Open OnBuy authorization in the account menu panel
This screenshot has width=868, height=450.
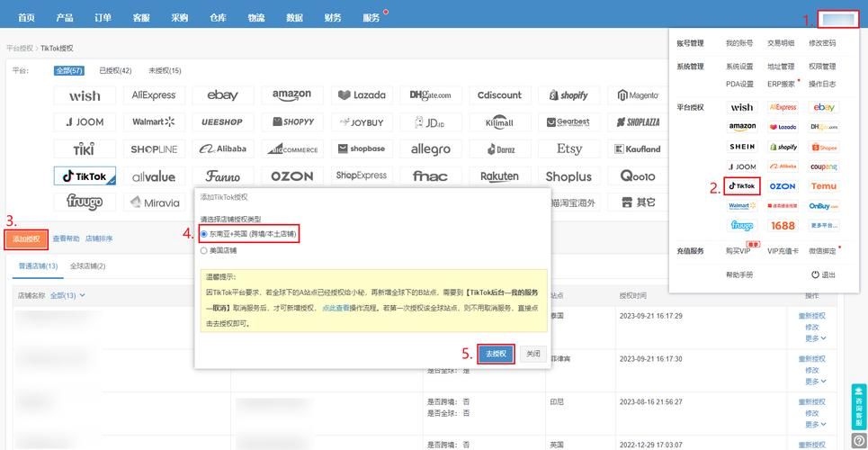824,205
